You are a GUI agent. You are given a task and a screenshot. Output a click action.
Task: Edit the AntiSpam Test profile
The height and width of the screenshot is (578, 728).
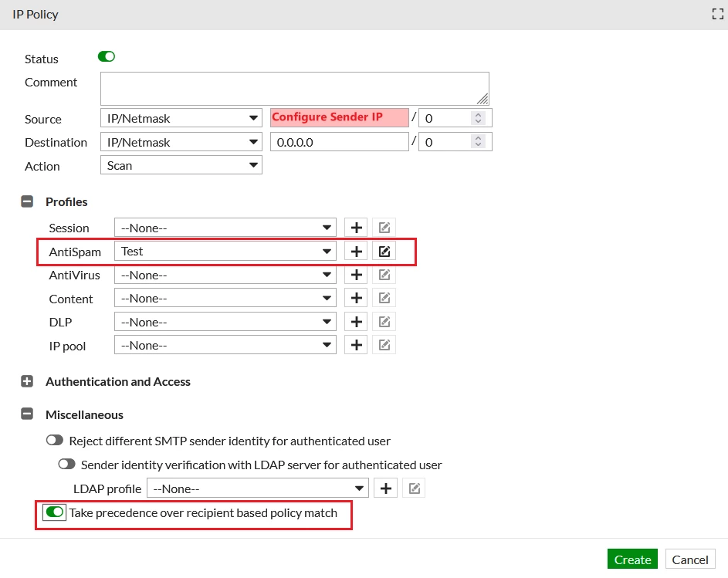point(384,252)
